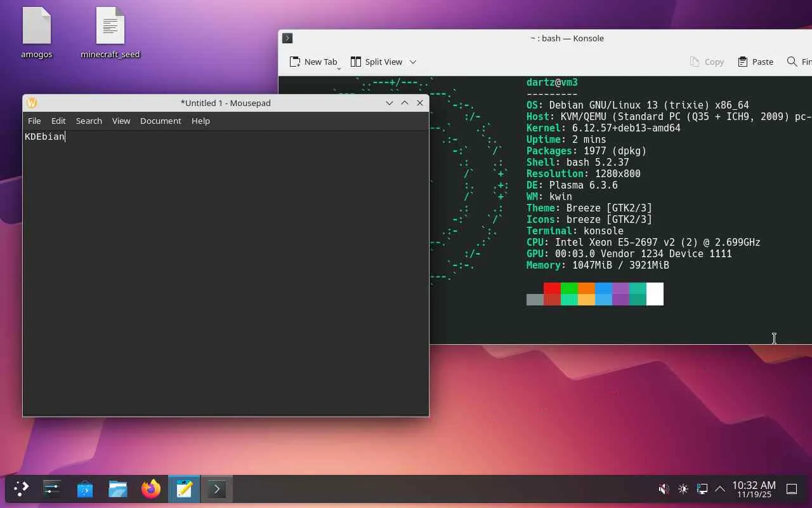812x508 pixels.
Task: Switch to Konsole in the taskbar
Action: (x=217, y=489)
